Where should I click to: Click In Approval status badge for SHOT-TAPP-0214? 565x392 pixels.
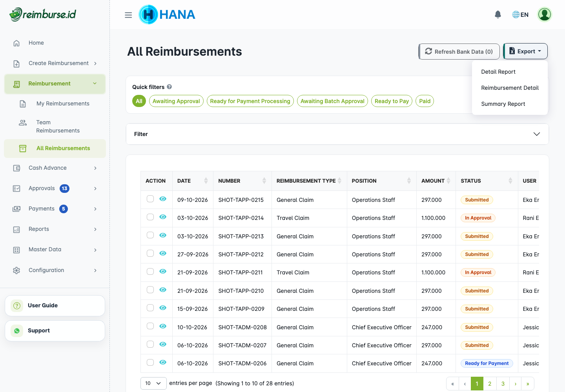(478, 218)
